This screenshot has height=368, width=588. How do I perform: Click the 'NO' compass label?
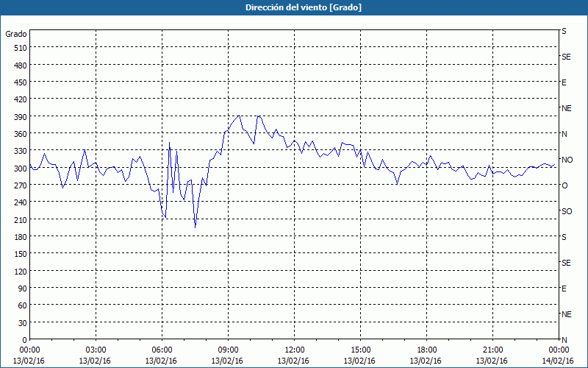[x=567, y=160]
